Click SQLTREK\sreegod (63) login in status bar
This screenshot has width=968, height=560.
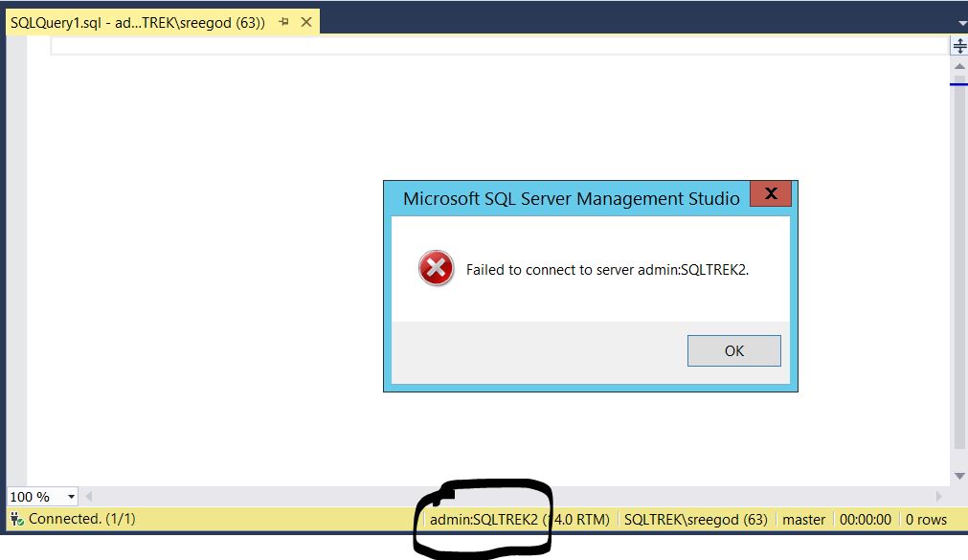point(695,519)
